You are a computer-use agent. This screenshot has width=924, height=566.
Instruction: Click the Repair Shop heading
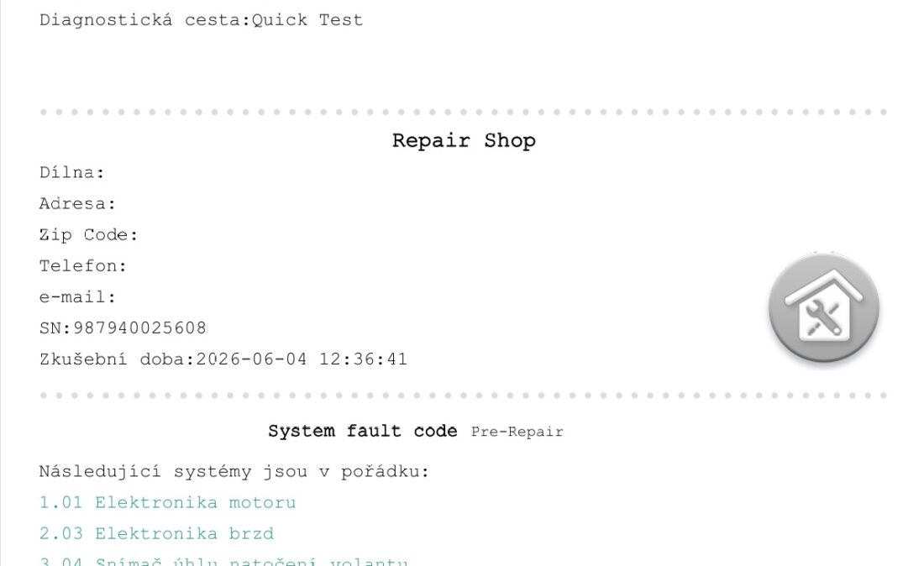[x=464, y=141]
